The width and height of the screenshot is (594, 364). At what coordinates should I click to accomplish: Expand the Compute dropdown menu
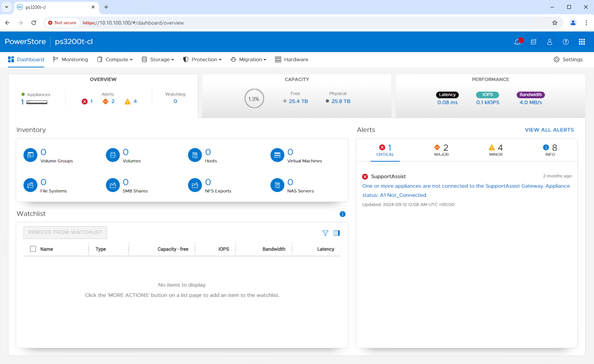coord(115,59)
